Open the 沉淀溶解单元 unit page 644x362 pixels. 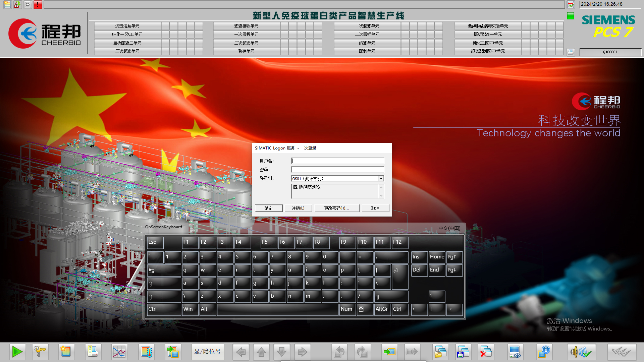(127, 26)
